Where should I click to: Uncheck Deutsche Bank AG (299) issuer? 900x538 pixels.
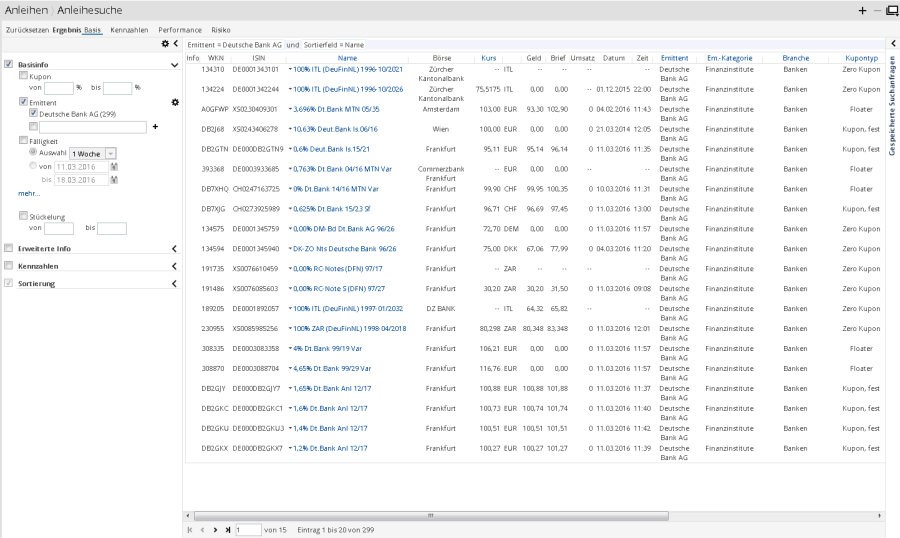[x=33, y=114]
